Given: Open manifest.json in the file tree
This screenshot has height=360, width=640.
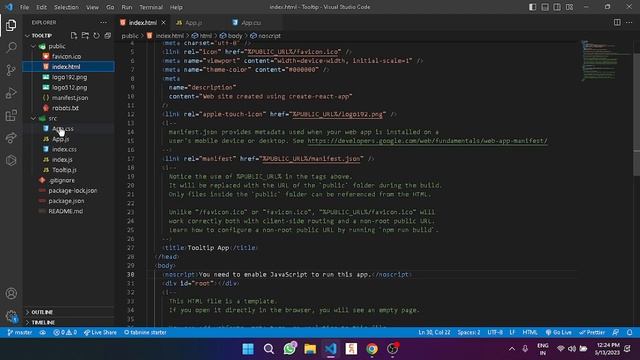Looking at the screenshot, I should click(x=69, y=98).
